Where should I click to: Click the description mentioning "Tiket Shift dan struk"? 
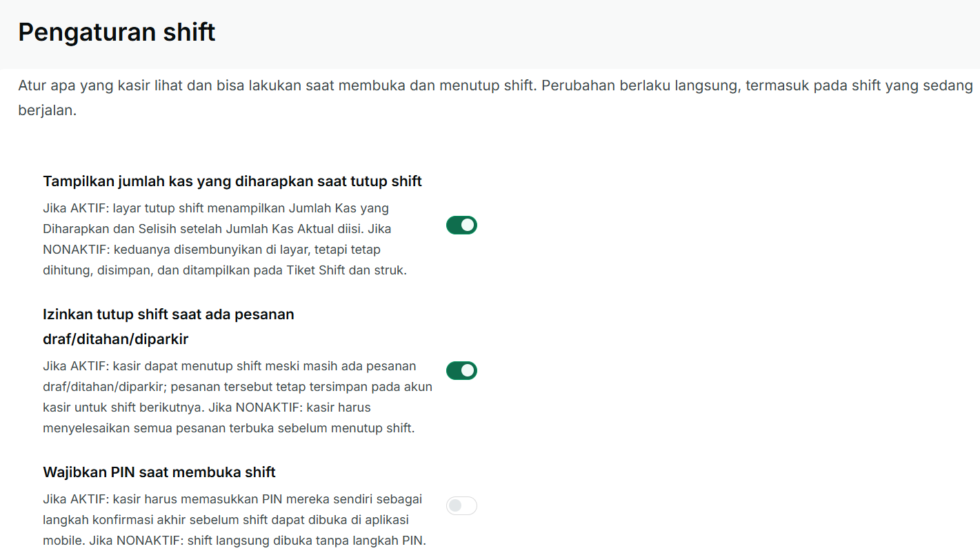tap(225, 270)
